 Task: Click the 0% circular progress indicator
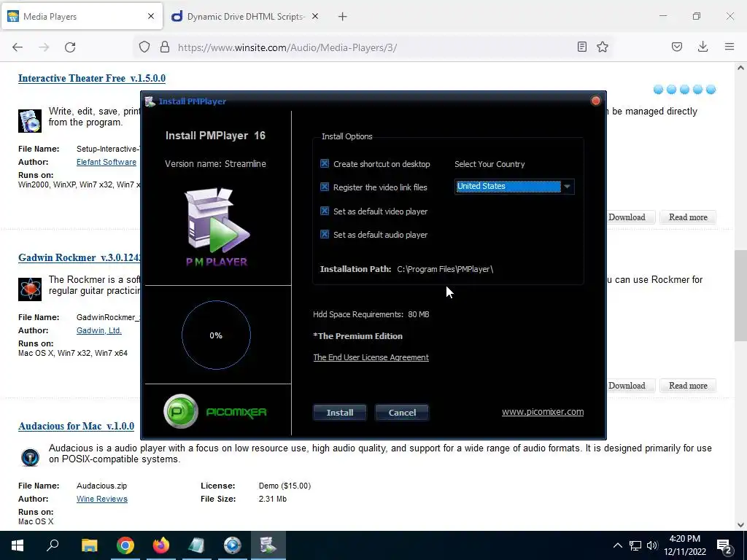[216, 335]
